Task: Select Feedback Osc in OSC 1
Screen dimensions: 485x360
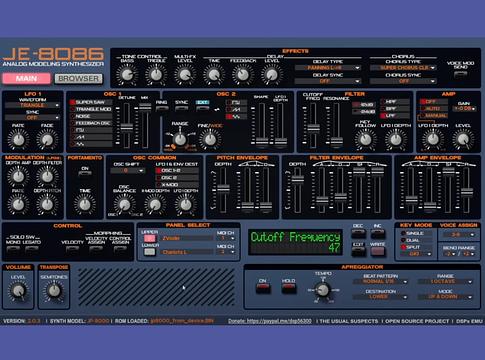Action: tap(91, 123)
